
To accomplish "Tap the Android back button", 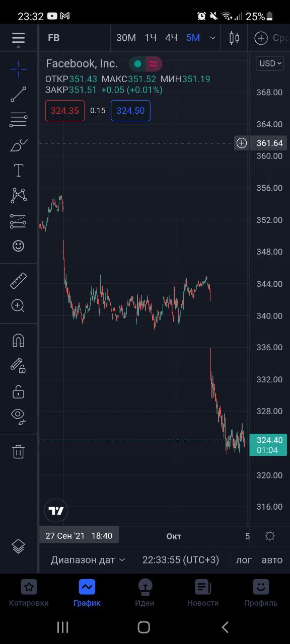I will coord(225,627).
